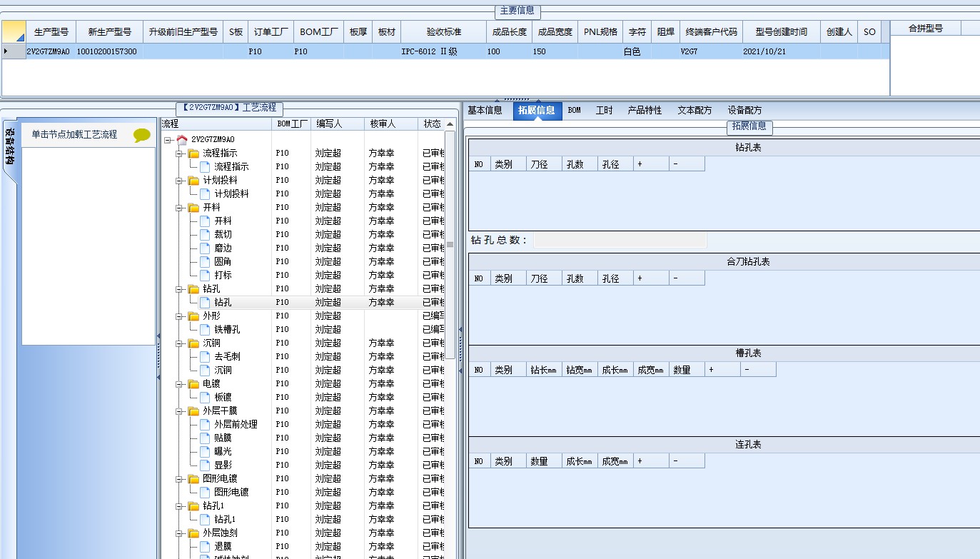Click the 状态 column header in process tree
The width and height of the screenshot is (980, 559).
[432, 124]
